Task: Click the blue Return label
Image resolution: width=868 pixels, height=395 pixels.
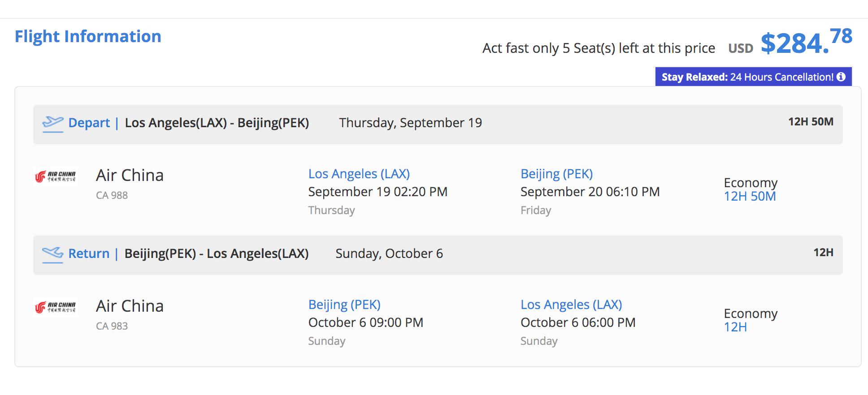Action: coord(89,253)
